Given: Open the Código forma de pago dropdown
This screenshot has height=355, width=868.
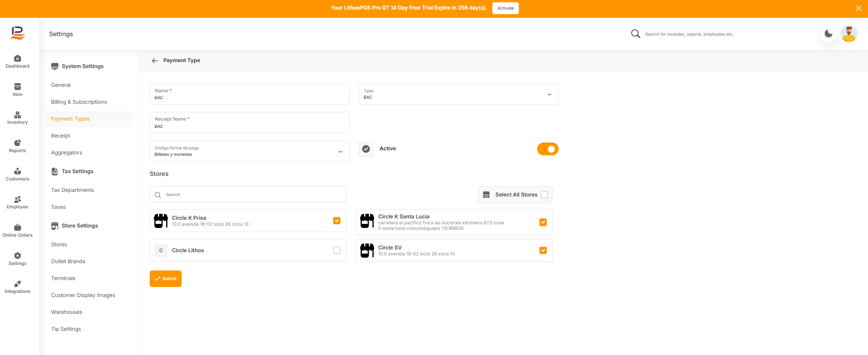Looking at the screenshot, I should tap(249, 151).
